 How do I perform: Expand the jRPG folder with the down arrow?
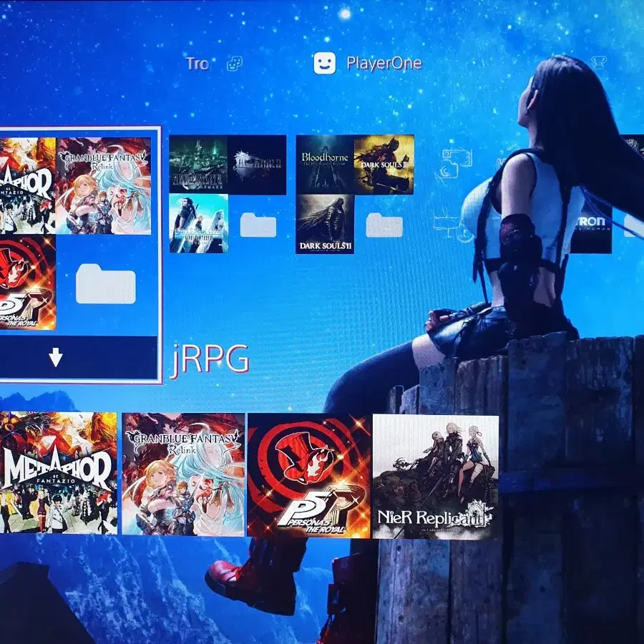pyautogui.click(x=55, y=357)
